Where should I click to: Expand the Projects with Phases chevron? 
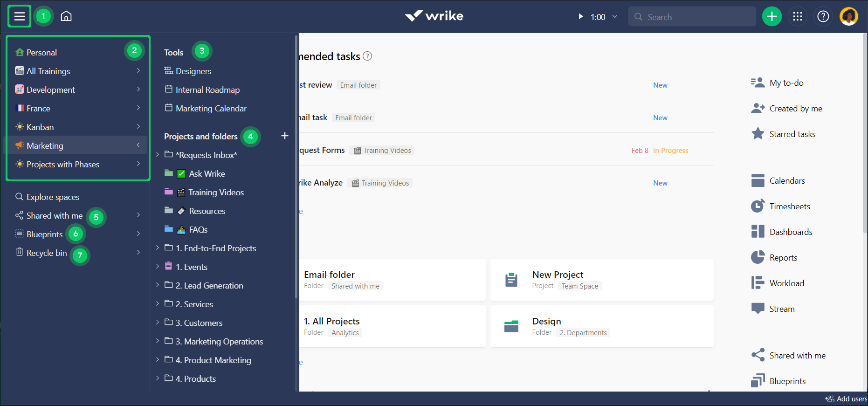138,164
